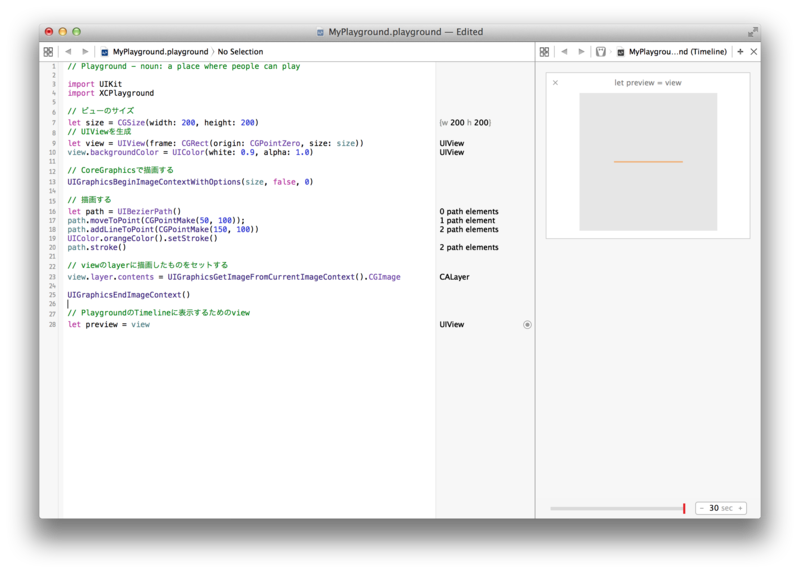Go back in editor navigation history
This screenshot has width=800, height=573.
(x=68, y=52)
